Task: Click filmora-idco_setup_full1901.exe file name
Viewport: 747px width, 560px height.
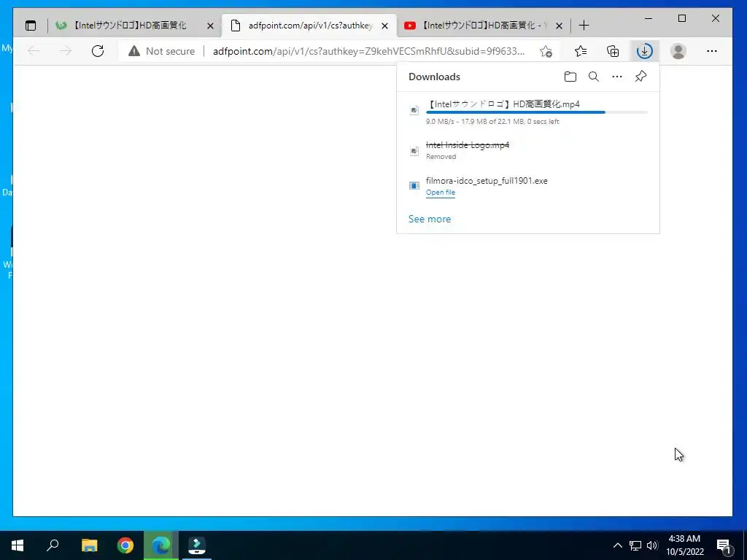Action: (487, 181)
